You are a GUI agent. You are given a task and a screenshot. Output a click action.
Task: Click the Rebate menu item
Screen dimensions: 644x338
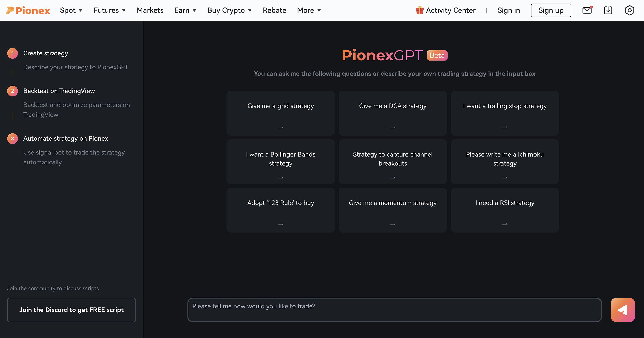point(274,10)
